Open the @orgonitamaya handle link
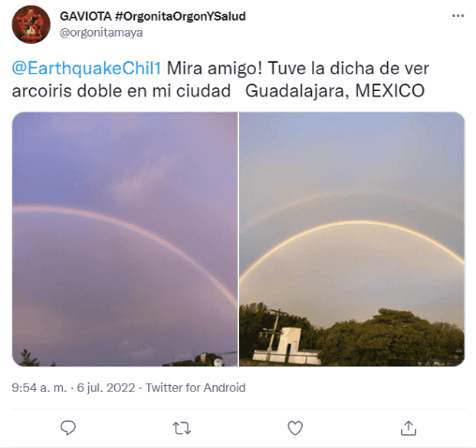This screenshot has width=476, height=448. click(101, 33)
